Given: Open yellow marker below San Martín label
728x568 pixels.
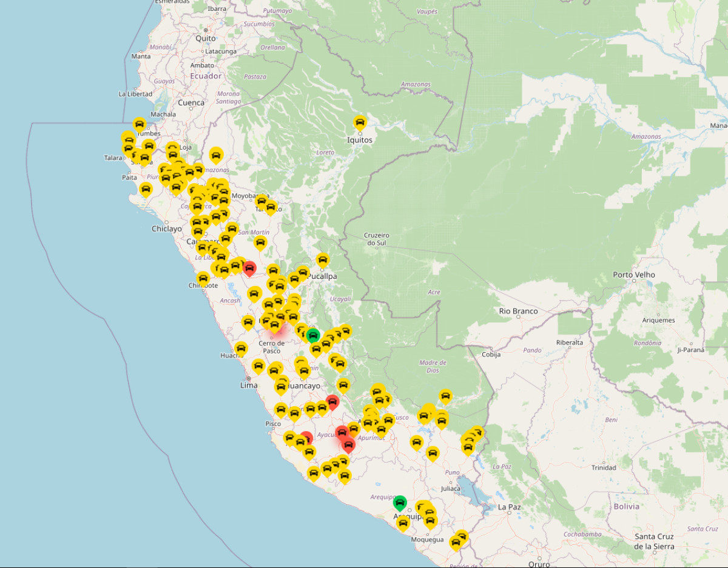Looking at the screenshot, I should [260, 243].
